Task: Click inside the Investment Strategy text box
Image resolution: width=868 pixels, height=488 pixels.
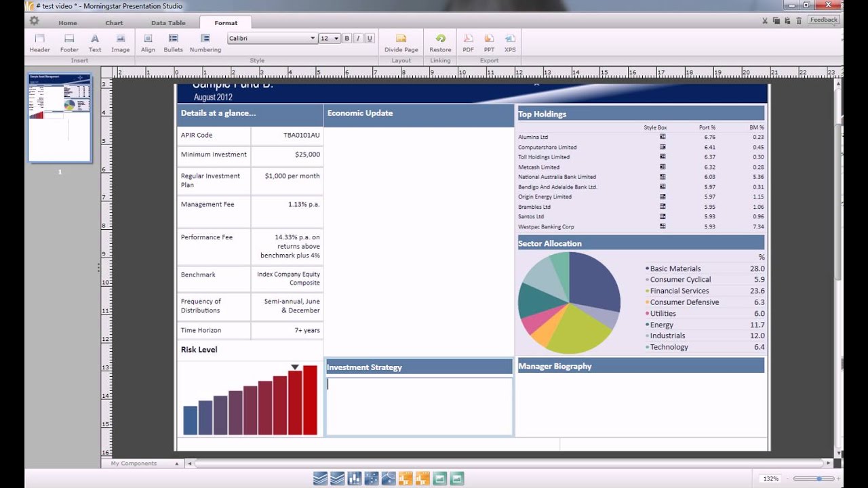Action: pos(418,406)
